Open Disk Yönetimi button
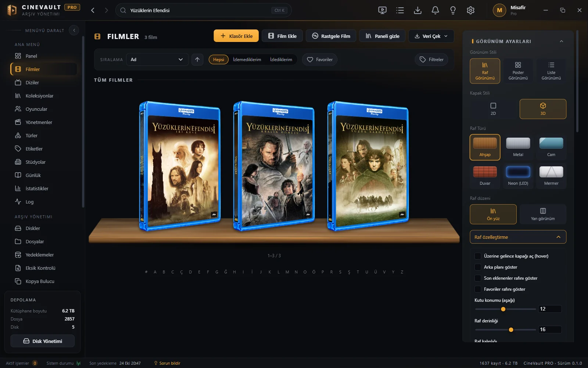 tap(43, 341)
